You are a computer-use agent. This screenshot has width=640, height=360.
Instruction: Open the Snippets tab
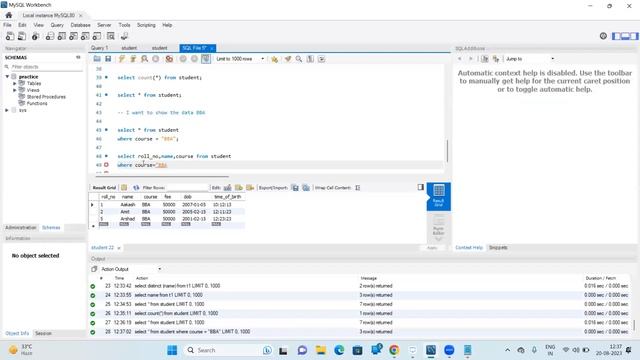click(x=498, y=248)
